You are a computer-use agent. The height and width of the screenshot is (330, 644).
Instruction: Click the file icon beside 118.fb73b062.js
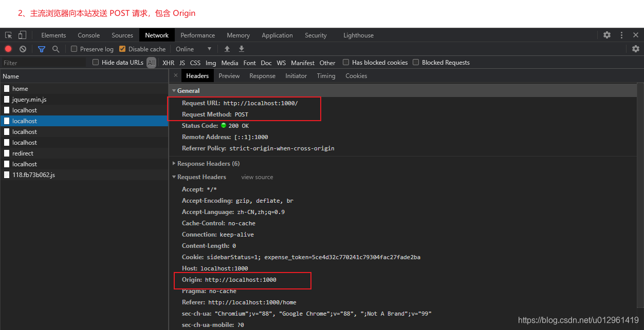(7, 174)
